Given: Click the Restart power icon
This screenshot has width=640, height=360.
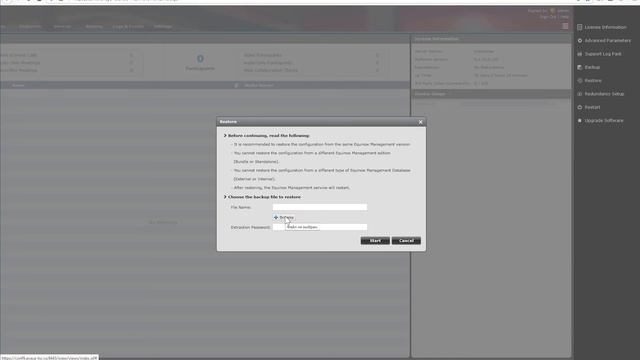Looking at the screenshot, I should (x=580, y=107).
